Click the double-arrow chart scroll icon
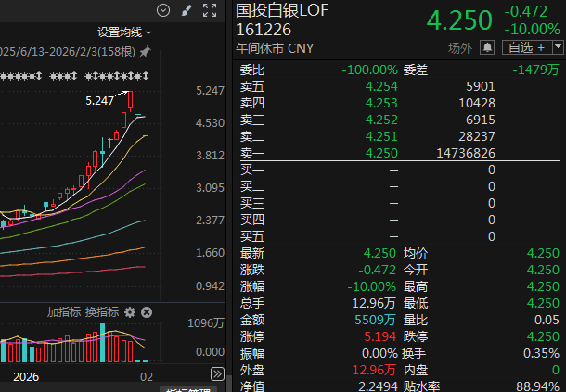 click(217, 374)
